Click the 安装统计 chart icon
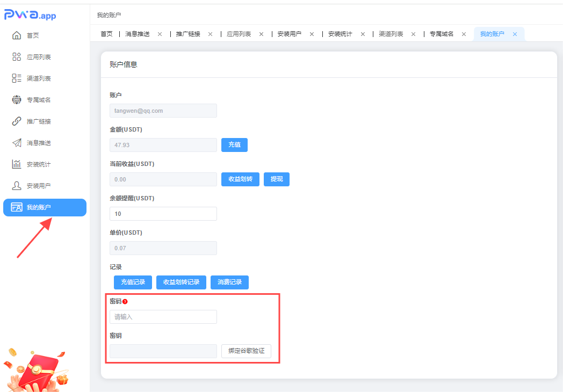Viewport: 563px width, 392px height. click(17, 164)
